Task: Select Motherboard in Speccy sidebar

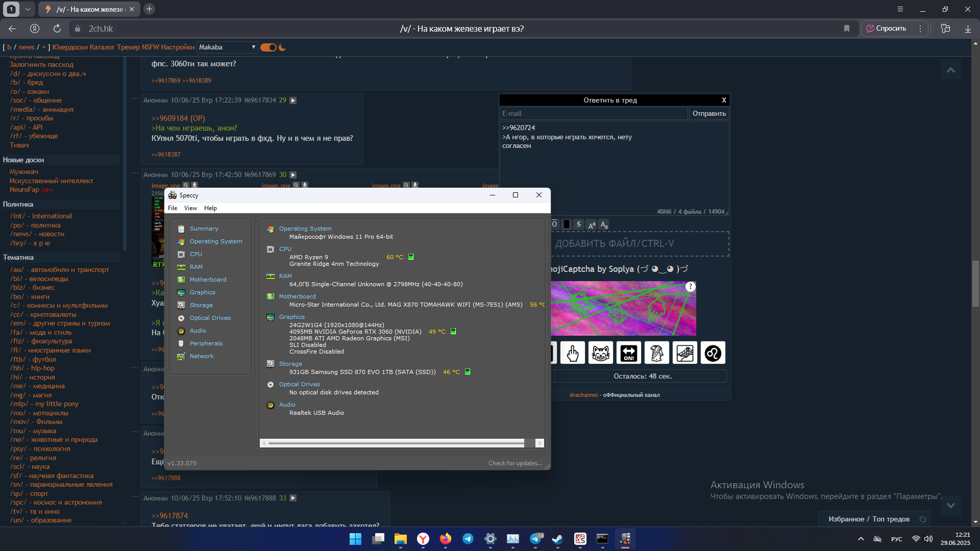Action: point(208,280)
